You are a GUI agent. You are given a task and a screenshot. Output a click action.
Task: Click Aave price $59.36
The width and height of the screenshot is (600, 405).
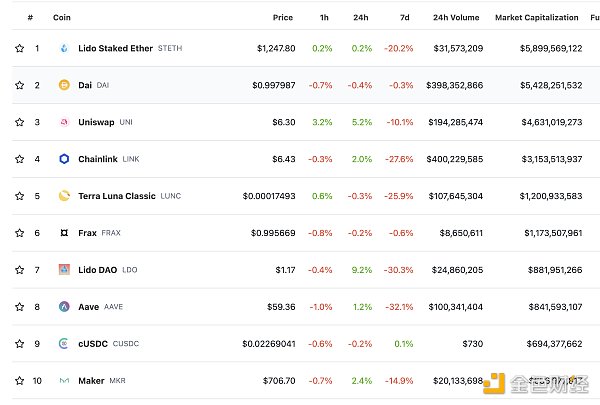281,307
